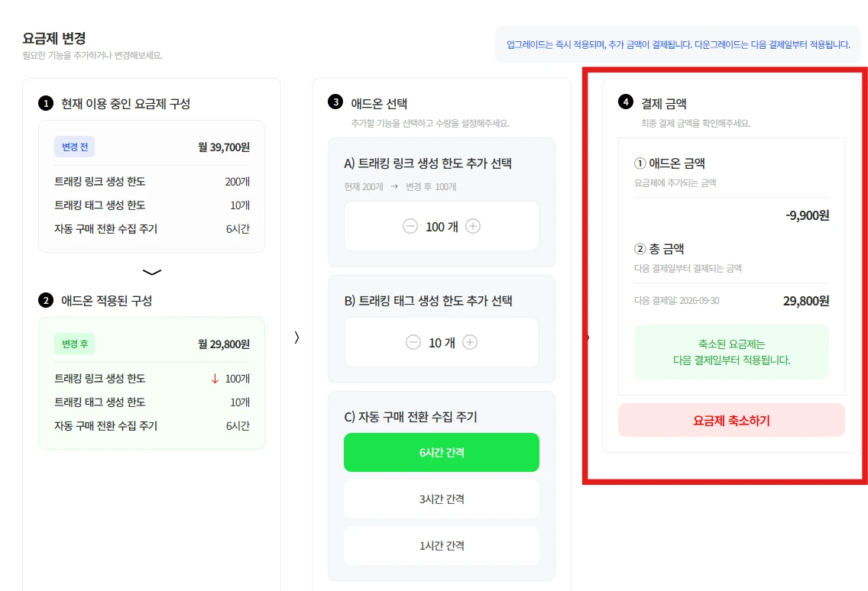Decrease tracking link limit with minus icon

(x=410, y=226)
